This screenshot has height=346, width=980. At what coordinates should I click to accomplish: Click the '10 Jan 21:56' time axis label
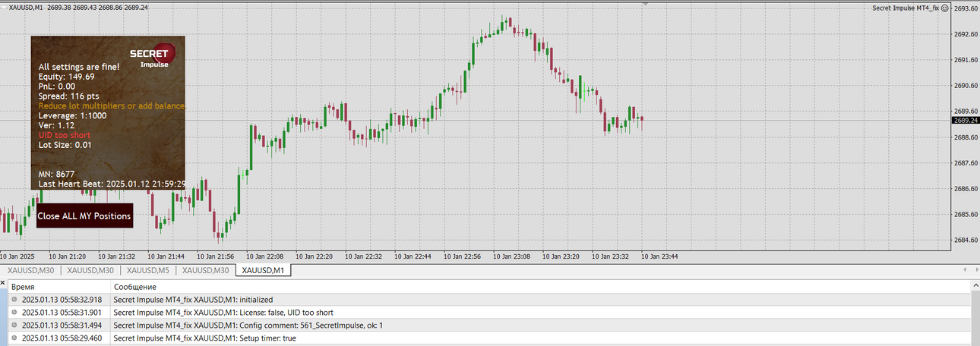(x=216, y=256)
